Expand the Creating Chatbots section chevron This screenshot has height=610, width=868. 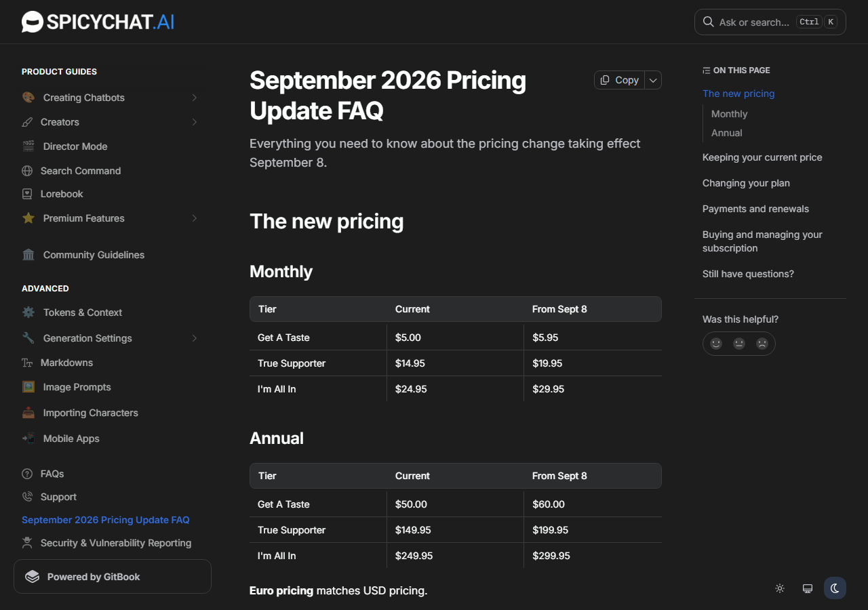click(x=195, y=98)
